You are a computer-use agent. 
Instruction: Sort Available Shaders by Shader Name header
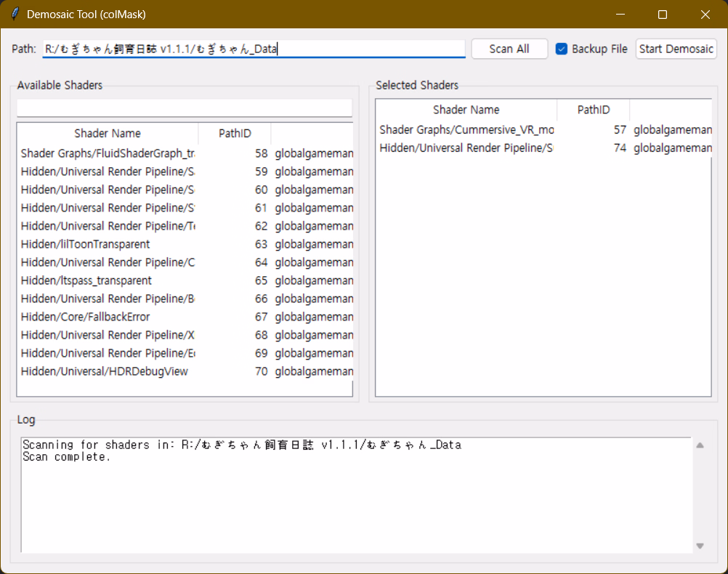click(108, 134)
